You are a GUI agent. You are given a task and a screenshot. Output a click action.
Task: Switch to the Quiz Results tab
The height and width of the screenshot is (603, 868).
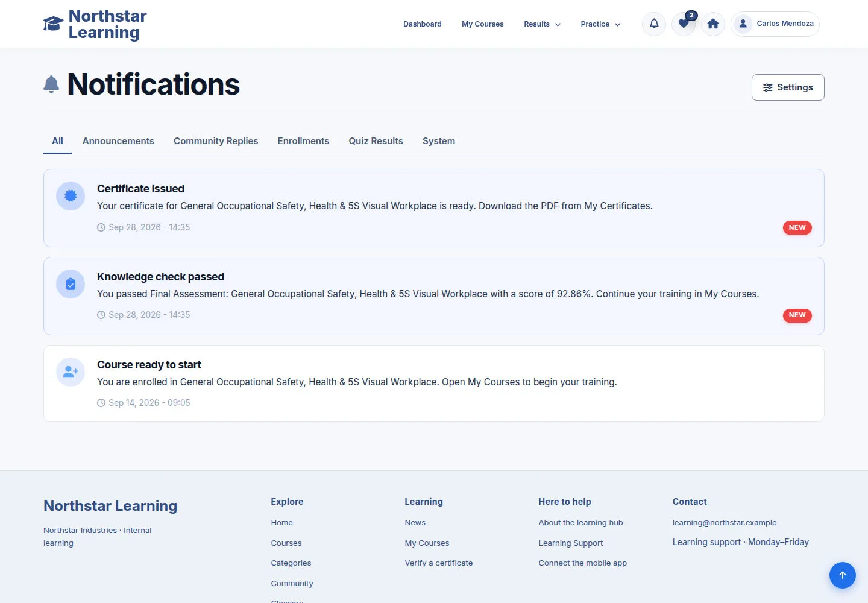tap(376, 141)
